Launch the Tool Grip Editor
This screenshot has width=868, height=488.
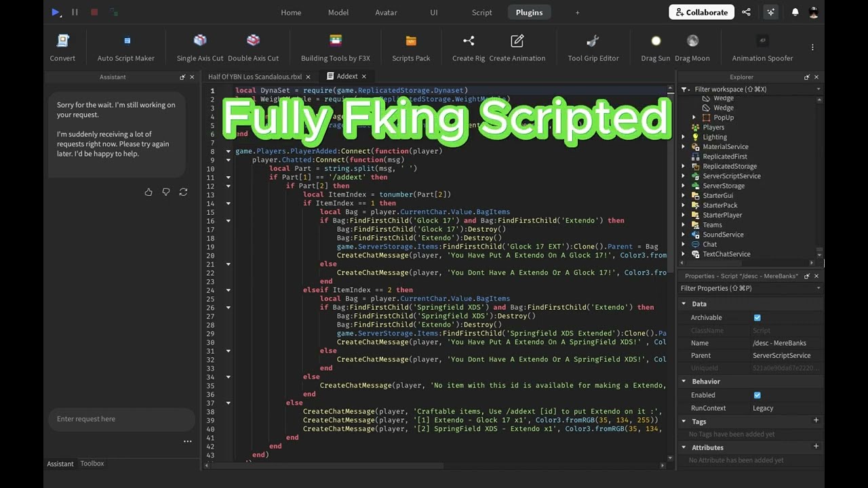(x=593, y=49)
